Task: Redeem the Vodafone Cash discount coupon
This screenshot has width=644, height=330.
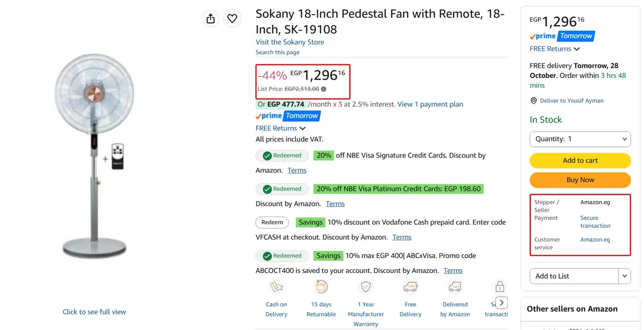Action: [272, 222]
